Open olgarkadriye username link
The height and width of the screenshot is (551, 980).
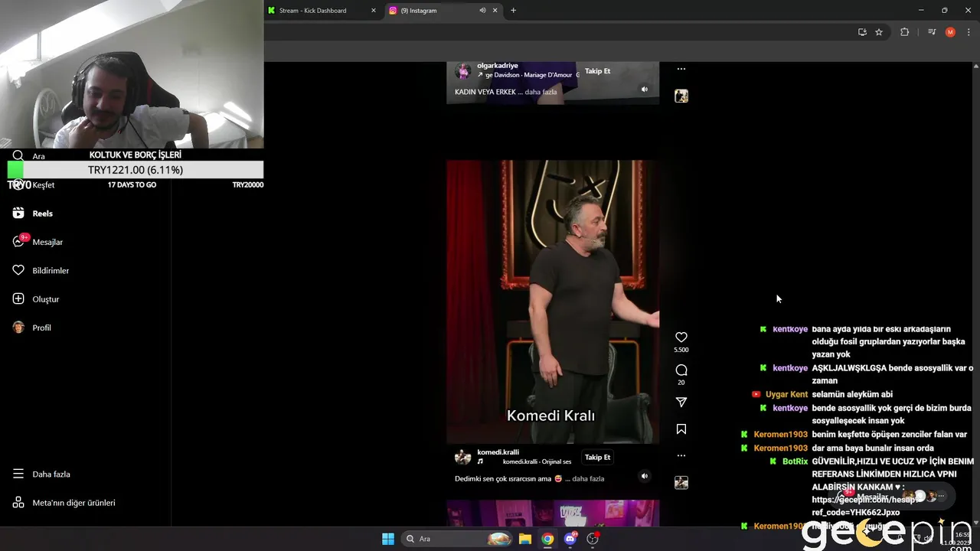[x=498, y=66]
